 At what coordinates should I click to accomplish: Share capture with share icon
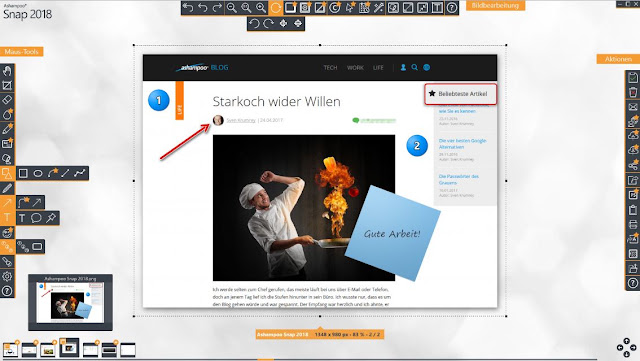633,165
